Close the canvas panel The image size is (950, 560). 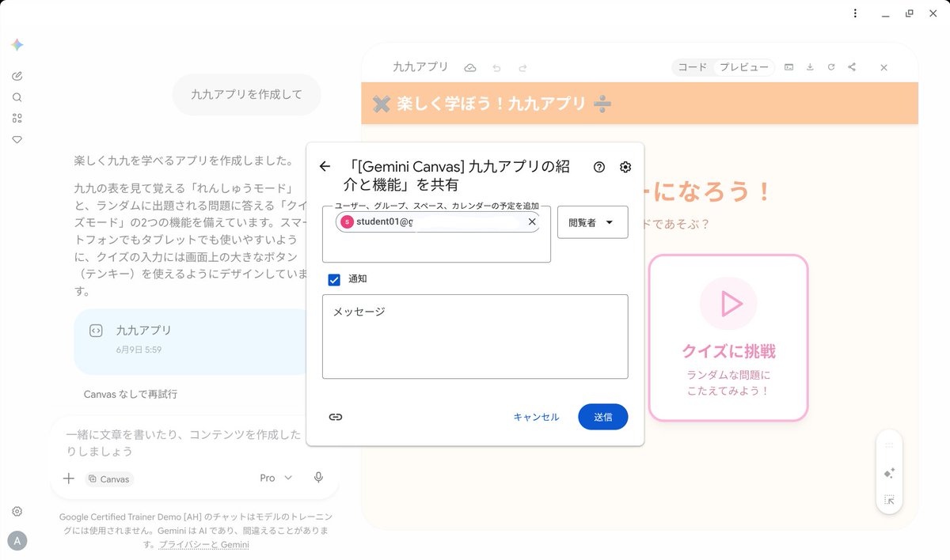[x=884, y=68]
